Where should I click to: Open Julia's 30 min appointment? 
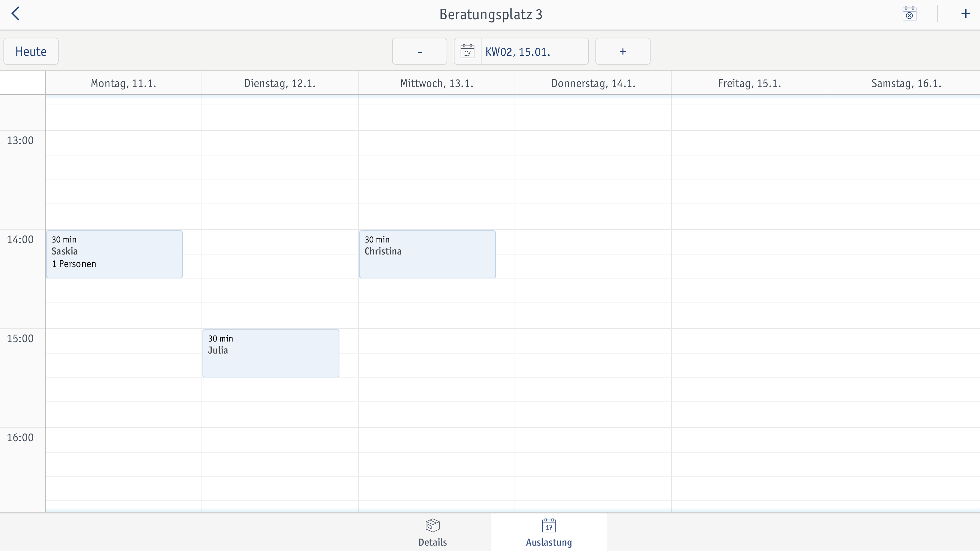[271, 353]
